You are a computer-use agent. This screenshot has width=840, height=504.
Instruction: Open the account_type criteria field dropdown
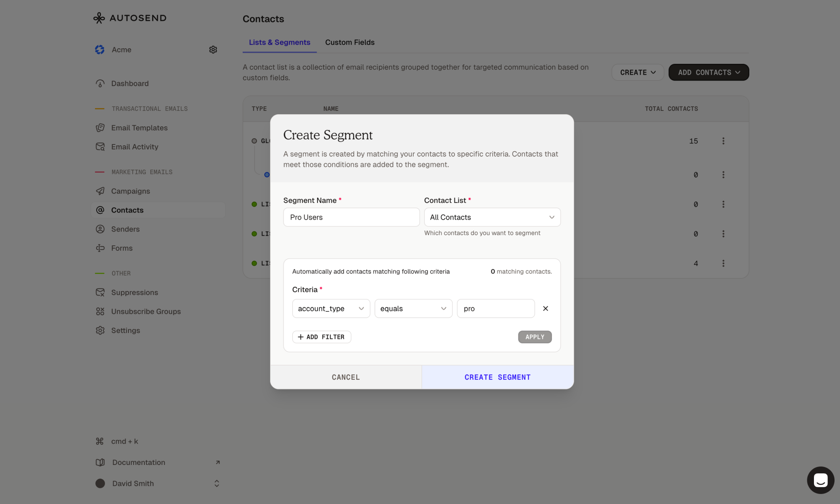pos(331,308)
